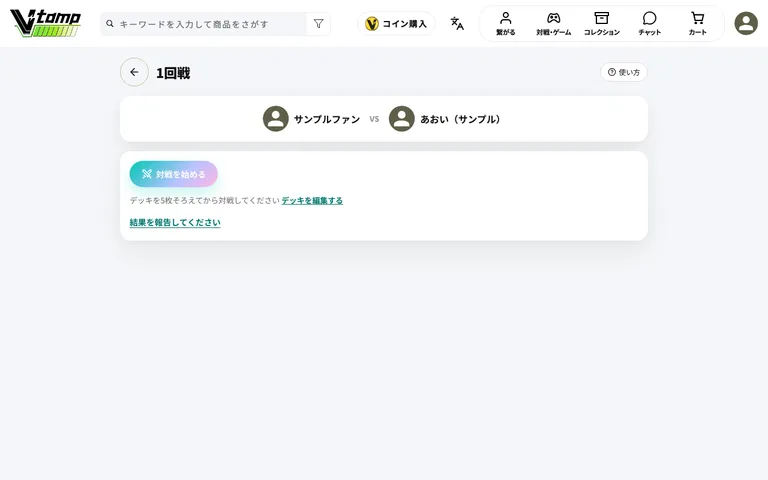Click あおい（サンプル） player avatar
768x480 pixels.
pyautogui.click(x=402, y=119)
